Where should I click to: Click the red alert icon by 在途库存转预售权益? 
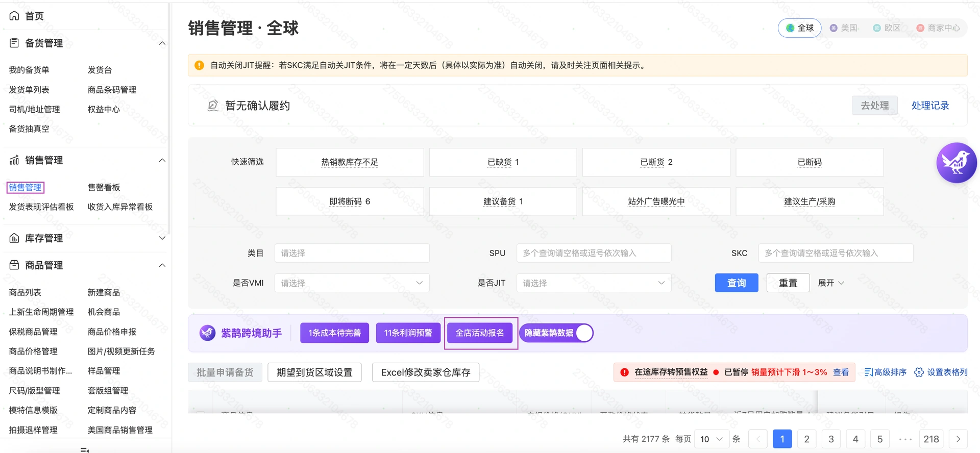click(624, 372)
